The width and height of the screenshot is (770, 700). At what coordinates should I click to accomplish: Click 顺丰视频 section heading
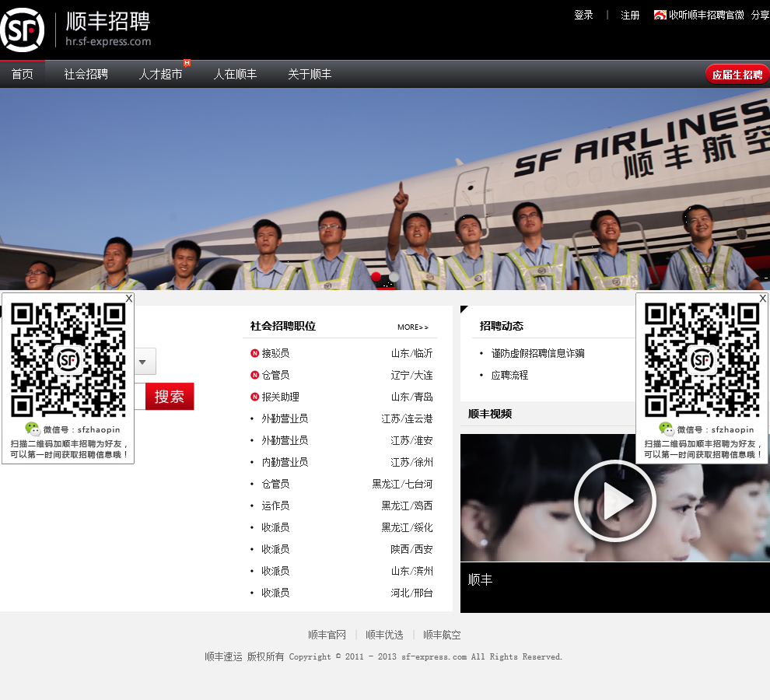[x=489, y=414]
